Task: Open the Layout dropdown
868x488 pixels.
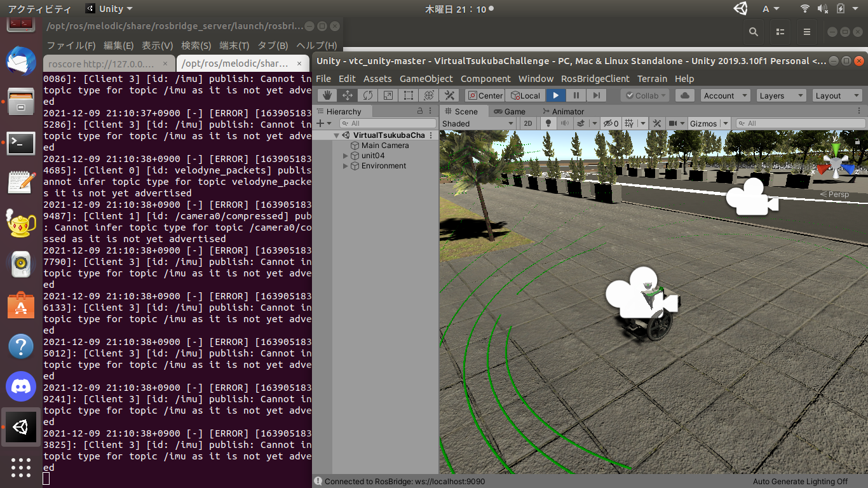Action: click(837, 95)
